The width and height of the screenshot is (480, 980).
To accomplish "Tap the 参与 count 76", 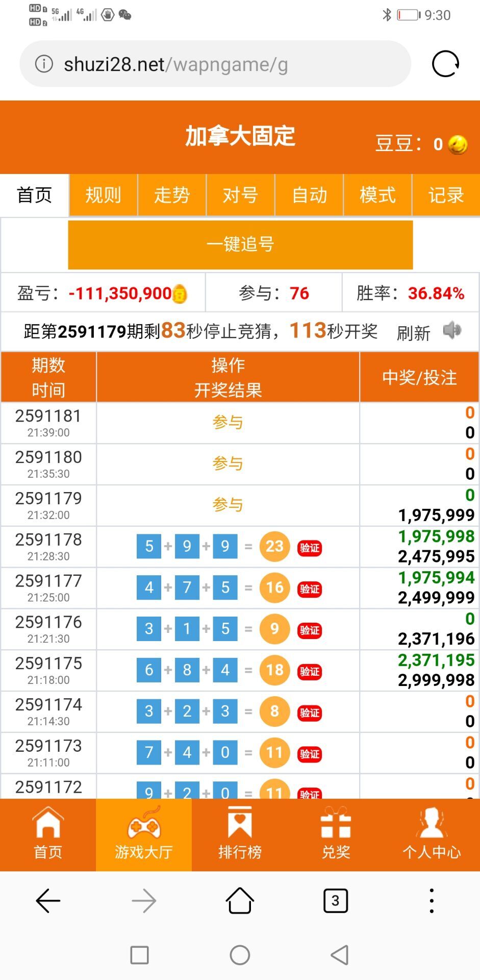I will 299,293.
